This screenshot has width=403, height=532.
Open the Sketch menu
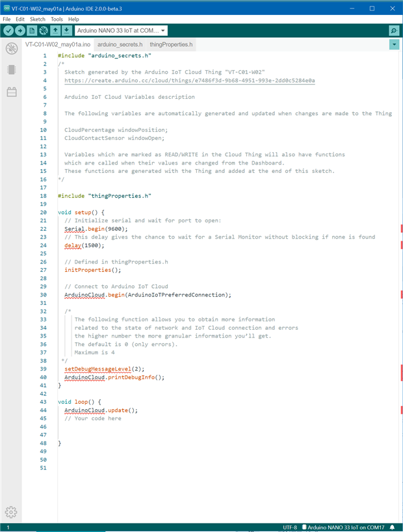(37, 20)
